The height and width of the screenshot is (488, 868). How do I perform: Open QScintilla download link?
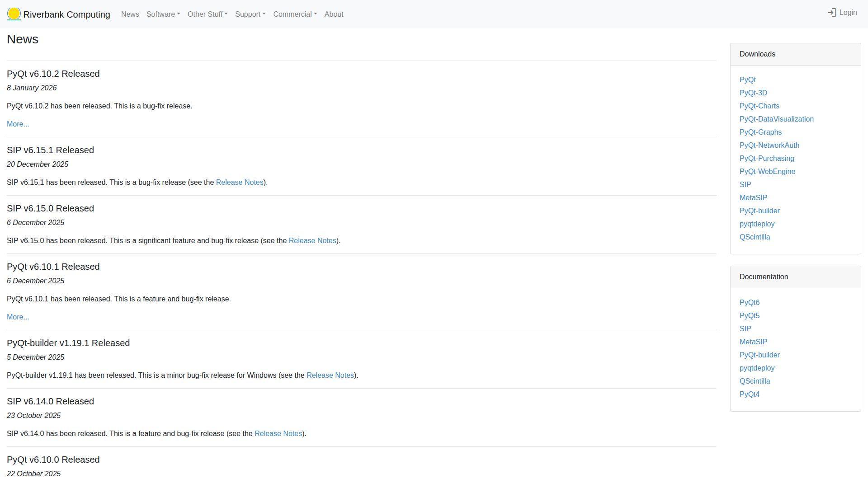point(755,237)
